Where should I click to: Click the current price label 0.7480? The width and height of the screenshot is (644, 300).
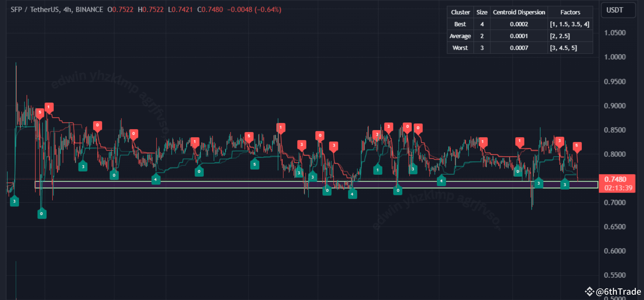pyautogui.click(x=616, y=179)
